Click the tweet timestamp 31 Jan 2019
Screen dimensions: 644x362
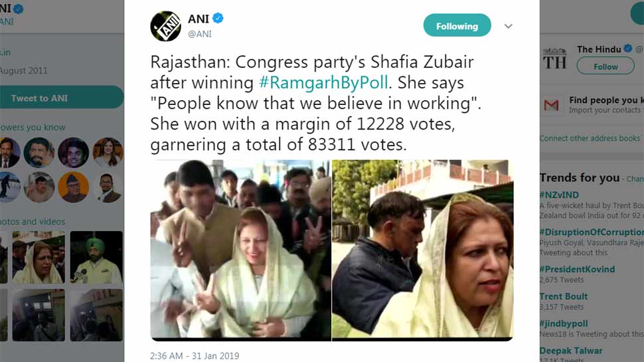pos(195,356)
